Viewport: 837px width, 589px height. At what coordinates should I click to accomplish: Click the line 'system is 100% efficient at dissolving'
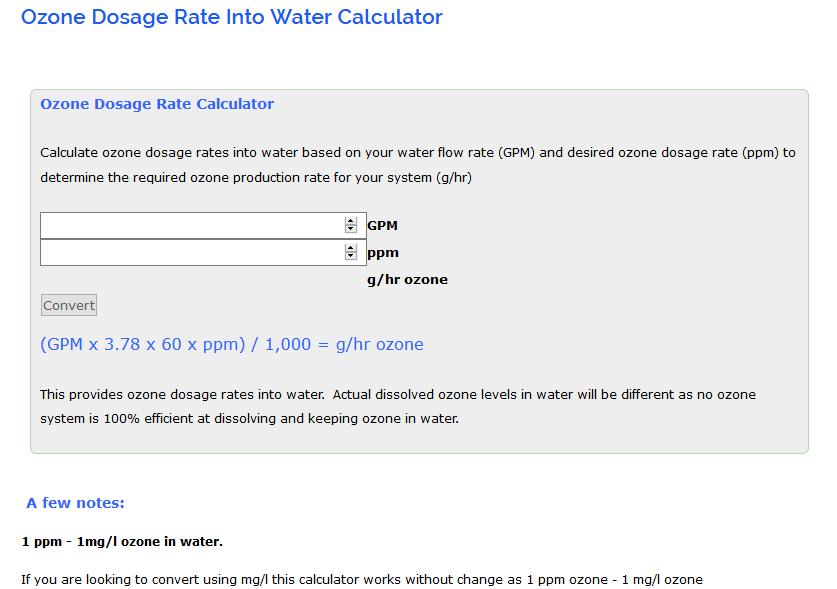point(249,419)
